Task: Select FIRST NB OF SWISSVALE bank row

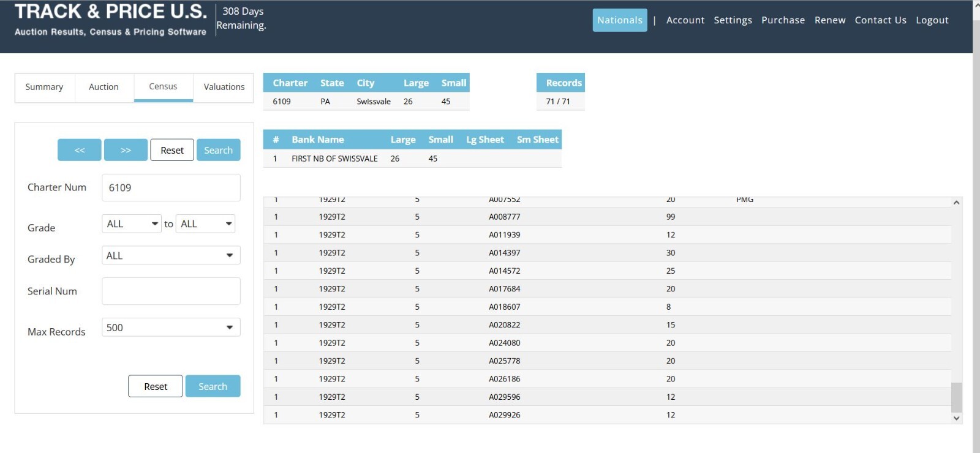Action: point(412,159)
